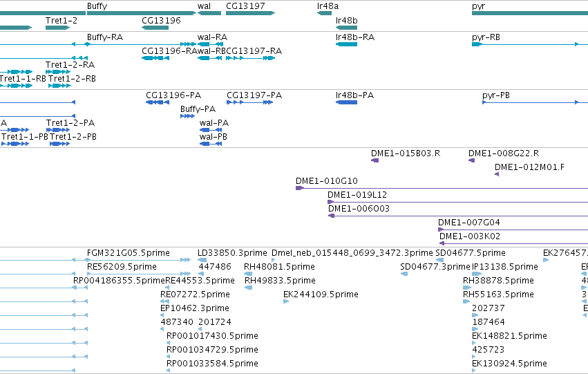Click the CG13197-RA transcript label

coord(254,51)
